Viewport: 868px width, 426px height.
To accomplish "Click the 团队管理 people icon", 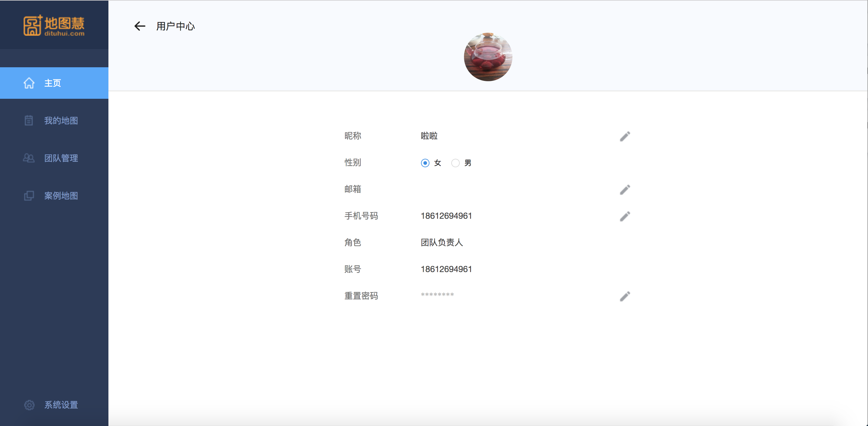I will (29, 158).
